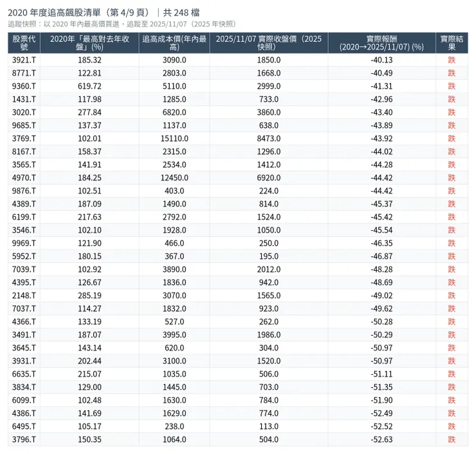Click stock code 9360.T
The width and height of the screenshot is (476, 454).
(x=24, y=86)
